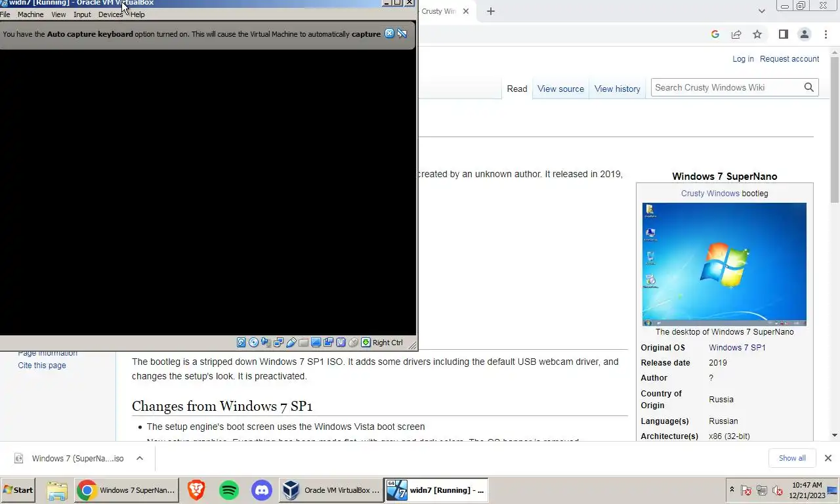This screenshot has width=840, height=504.
Task: Click the Cite this page sidebar link
Action: 42,366
